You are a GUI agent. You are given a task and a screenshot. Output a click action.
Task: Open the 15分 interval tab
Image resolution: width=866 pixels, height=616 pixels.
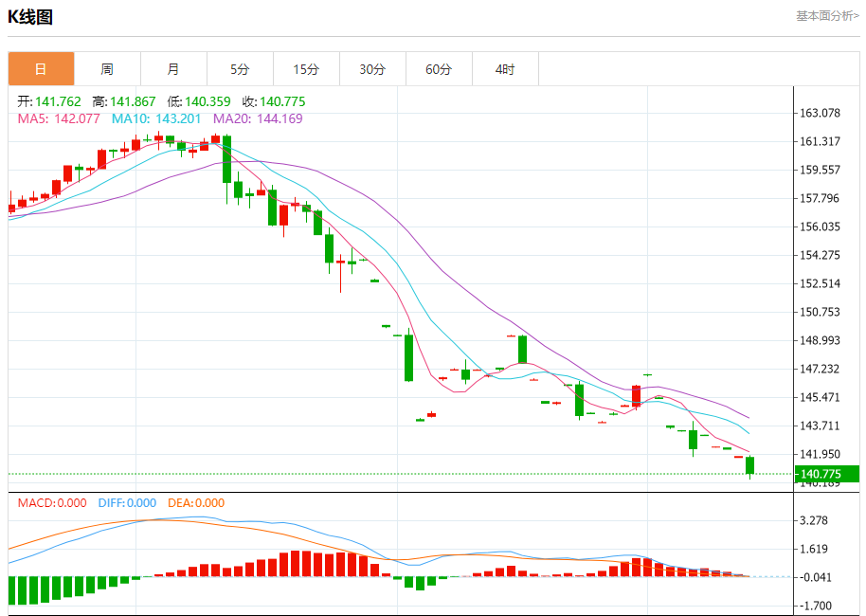pos(306,69)
